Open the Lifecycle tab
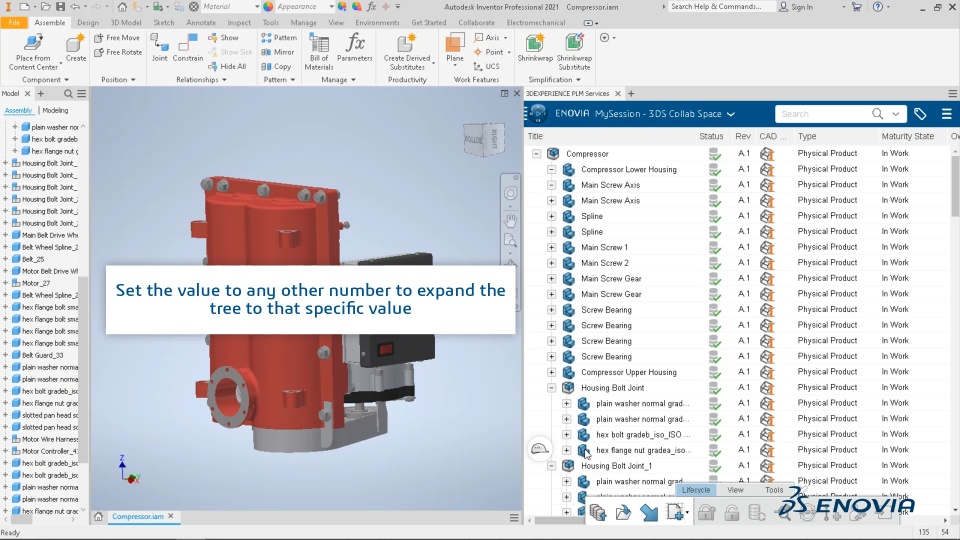The width and height of the screenshot is (960, 540). [x=696, y=490]
